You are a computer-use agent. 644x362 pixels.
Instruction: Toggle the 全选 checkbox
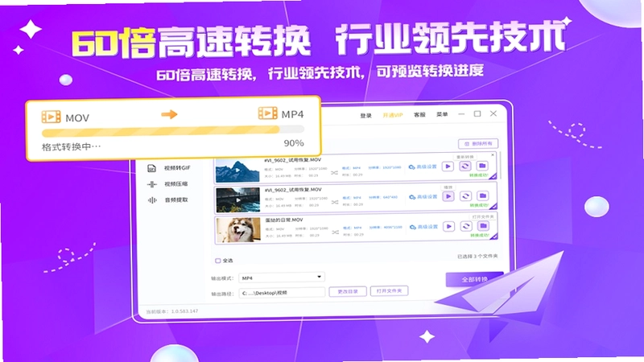point(218,261)
